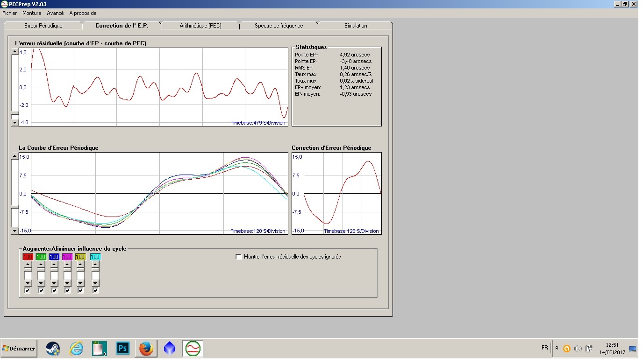643x364 pixels.
Task: Decrease cyan cycle influence with down arrow
Action: point(95,283)
